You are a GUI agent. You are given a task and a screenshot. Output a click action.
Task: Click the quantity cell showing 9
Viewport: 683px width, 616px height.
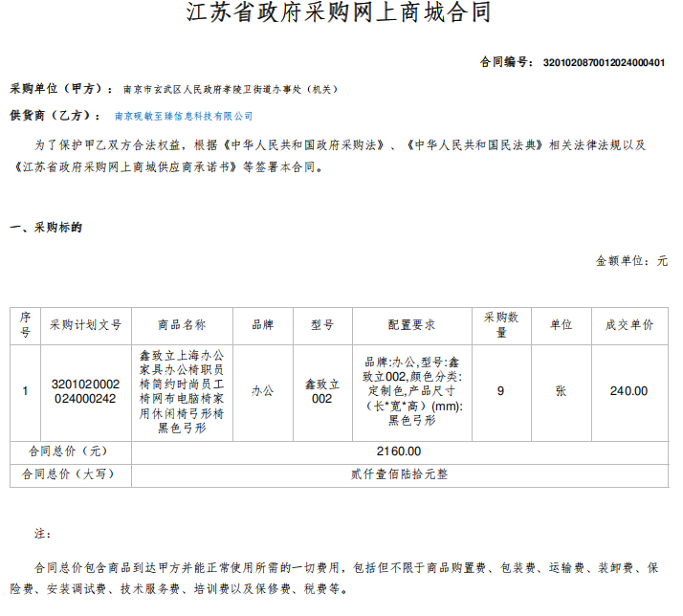pyautogui.click(x=501, y=391)
